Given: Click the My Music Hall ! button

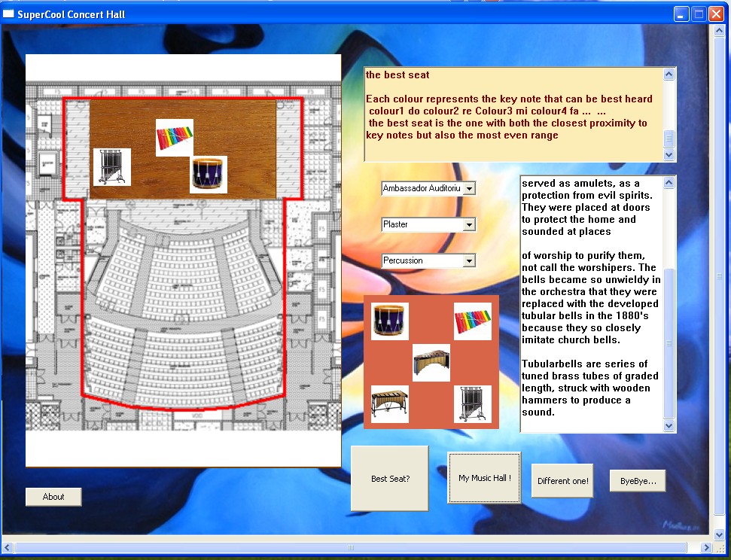Looking at the screenshot, I should [484, 478].
